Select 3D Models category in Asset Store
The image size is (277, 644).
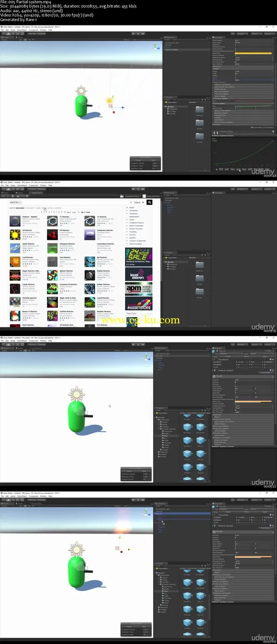coord(133,210)
